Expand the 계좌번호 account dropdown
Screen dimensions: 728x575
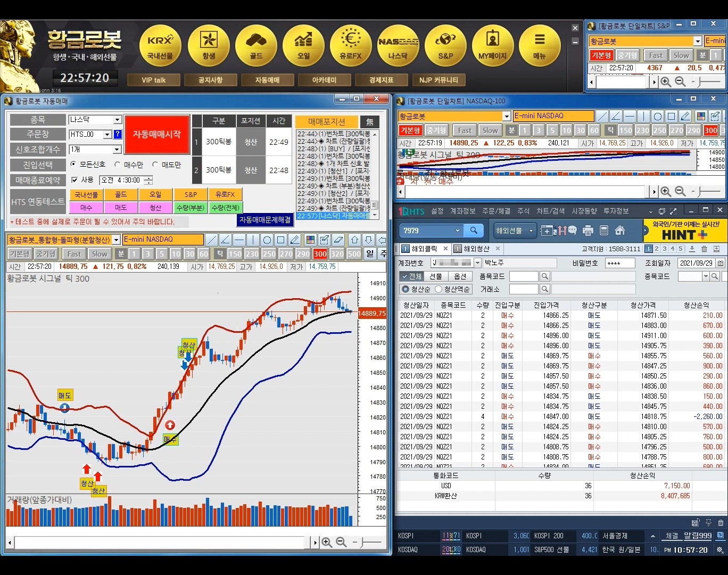click(477, 263)
